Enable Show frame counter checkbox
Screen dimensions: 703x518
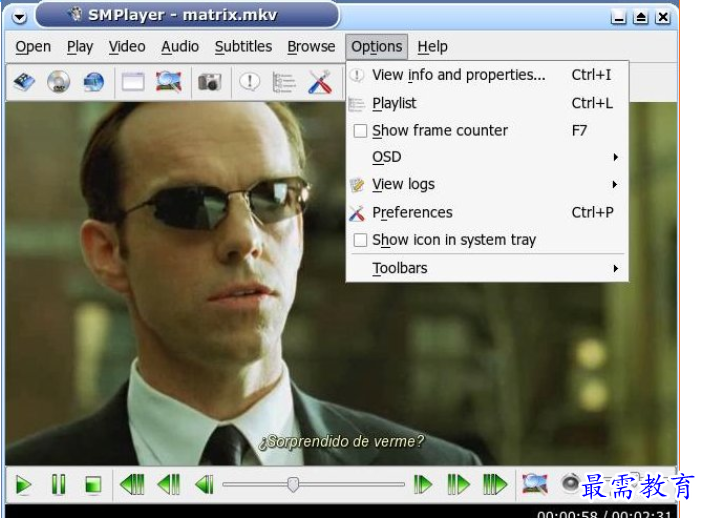pos(360,131)
